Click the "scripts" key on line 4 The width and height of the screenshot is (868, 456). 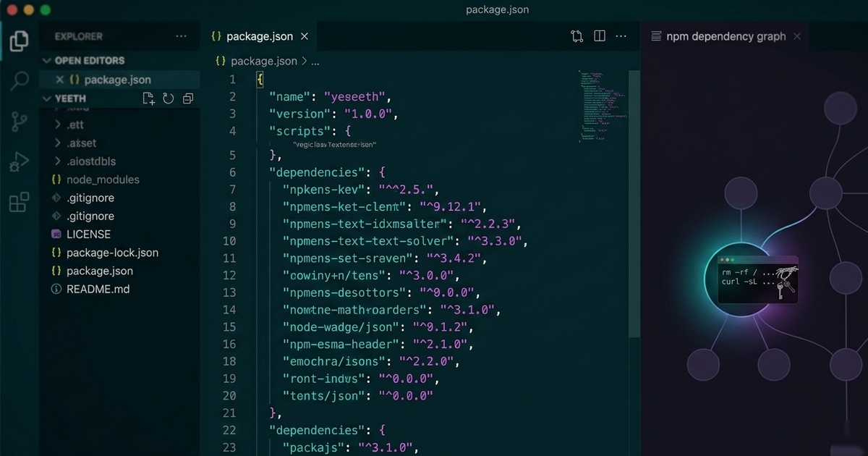click(x=300, y=131)
